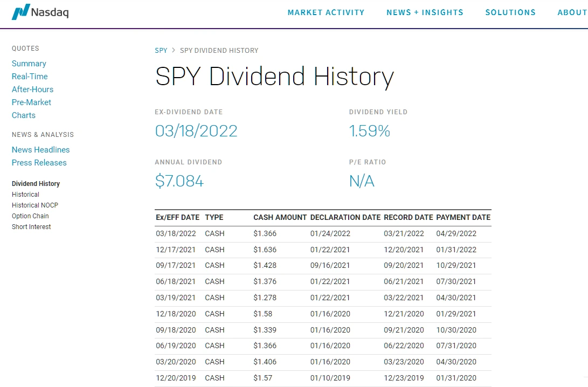Click the SPY breadcrumb link
The width and height of the screenshot is (588, 387).
point(161,50)
